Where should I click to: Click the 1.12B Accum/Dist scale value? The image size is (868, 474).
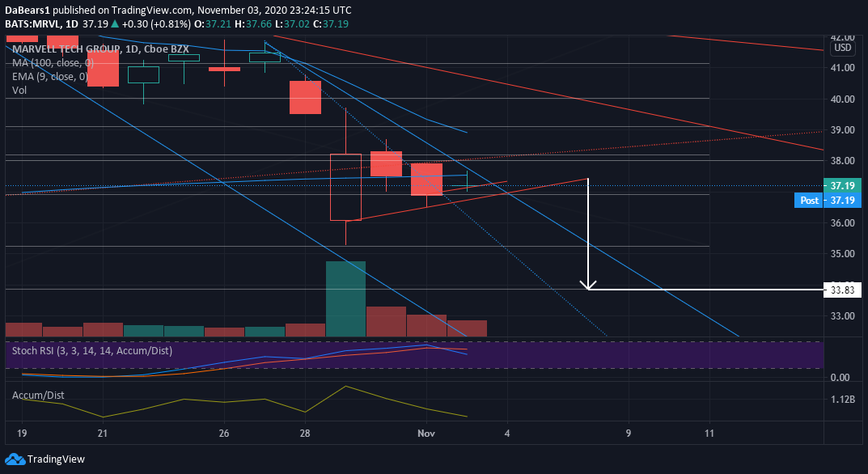click(843, 400)
